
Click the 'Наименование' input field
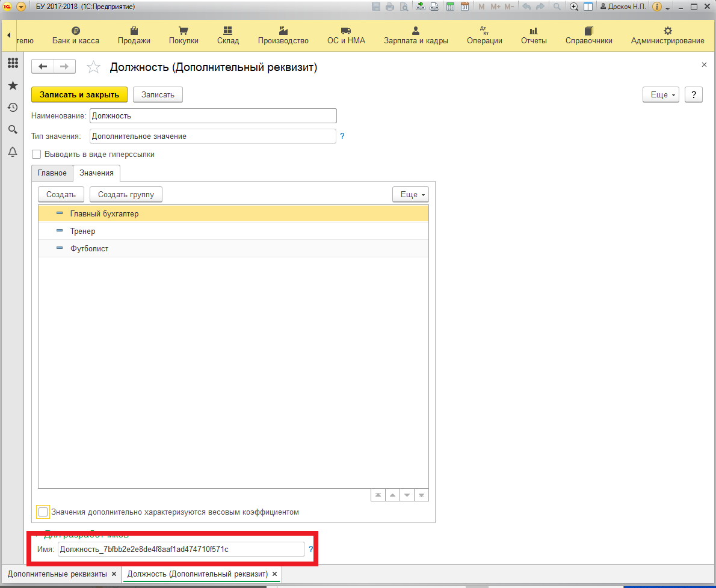[x=213, y=116]
